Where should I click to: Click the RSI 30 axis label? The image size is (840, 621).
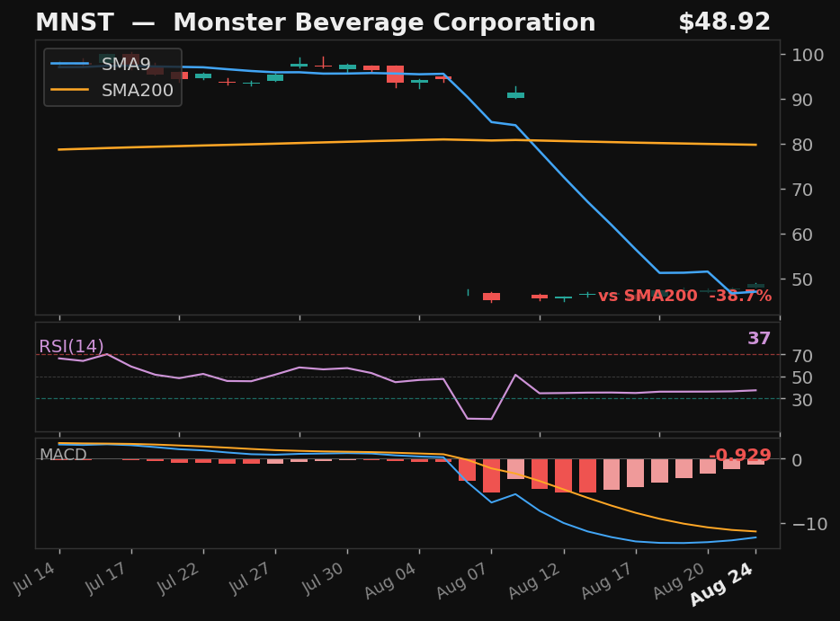[x=801, y=399]
